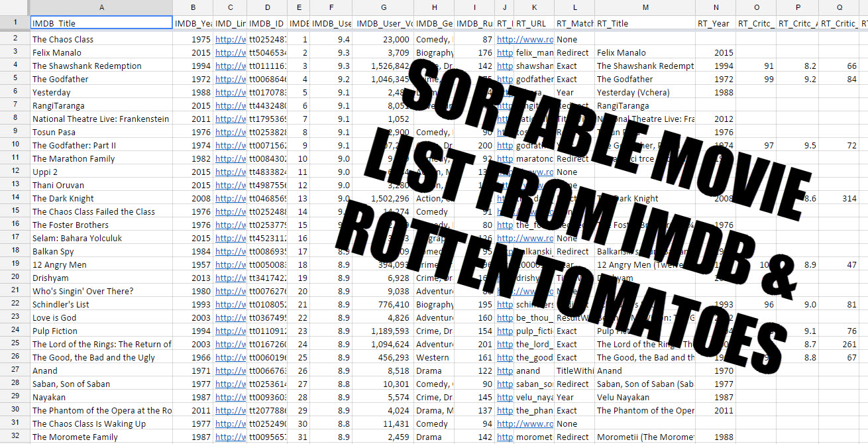Select the Felix Manalo RT title cell
This screenshot has height=444, width=868.
pyautogui.click(x=645, y=52)
